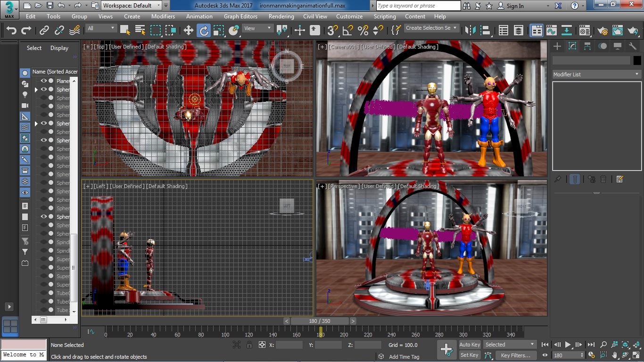Open Select by Name list icon
This screenshot has height=362, width=644.
[x=140, y=31]
